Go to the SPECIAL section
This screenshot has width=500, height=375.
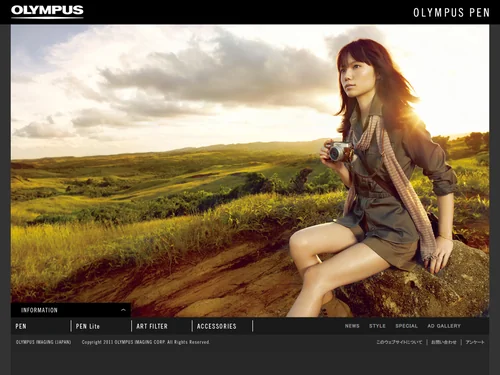pyautogui.click(x=406, y=326)
